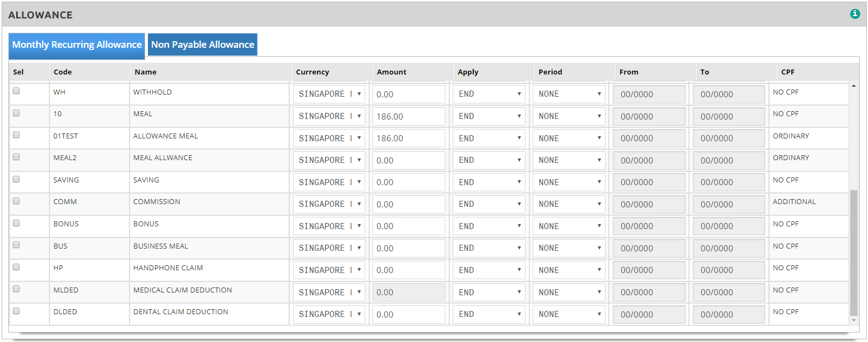The height and width of the screenshot is (342, 868).
Task: Tick the checkbox for WITHHOLD row
Action: click(16, 91)
